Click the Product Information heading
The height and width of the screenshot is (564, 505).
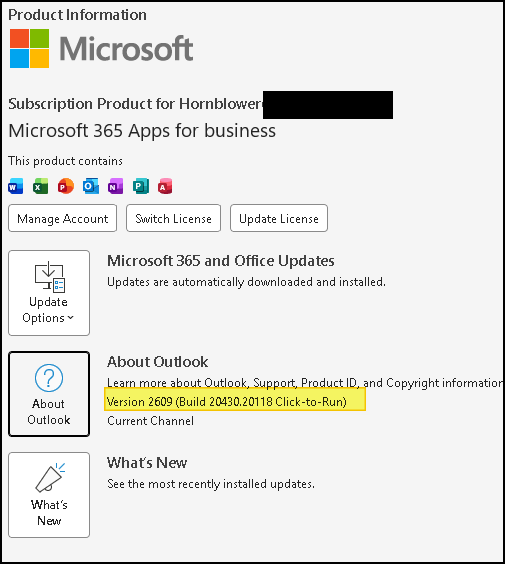point(77,15)
